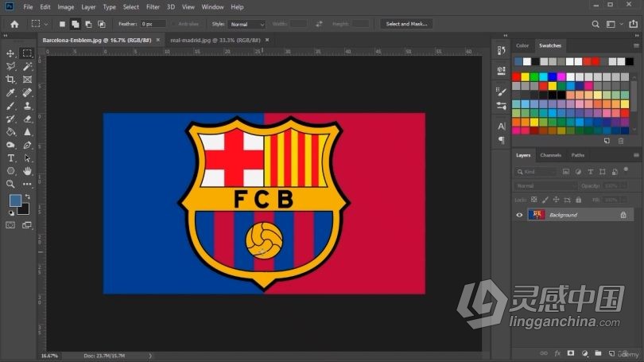Toggle lock position

[x=556, y=200]
